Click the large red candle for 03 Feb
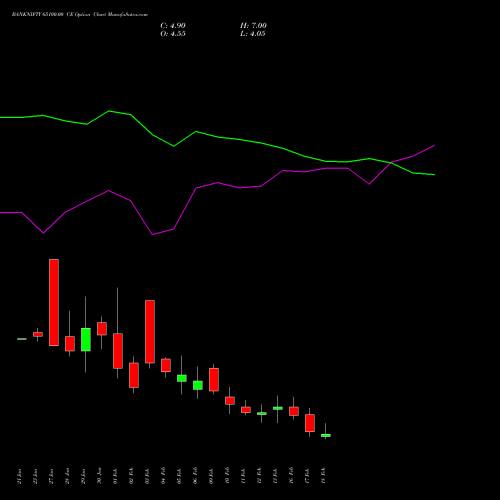The image size is (500, 500). click(150, 332)
